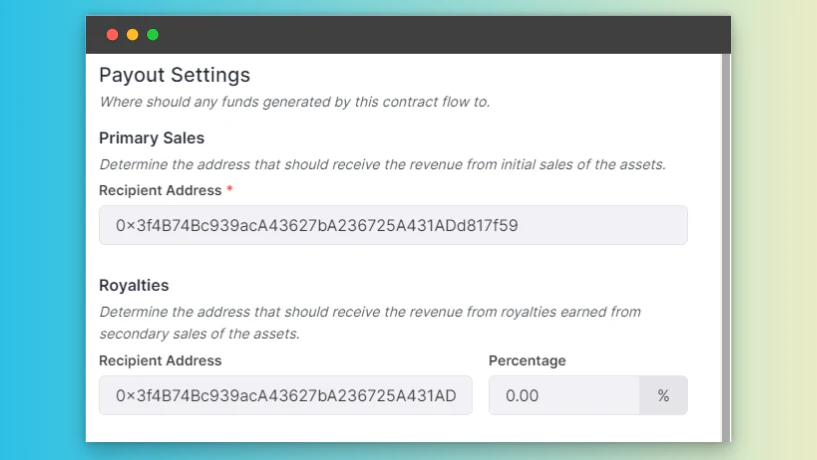Click the % suffix beside Percentage field
The image size is (817, 460).
point(663,395)
